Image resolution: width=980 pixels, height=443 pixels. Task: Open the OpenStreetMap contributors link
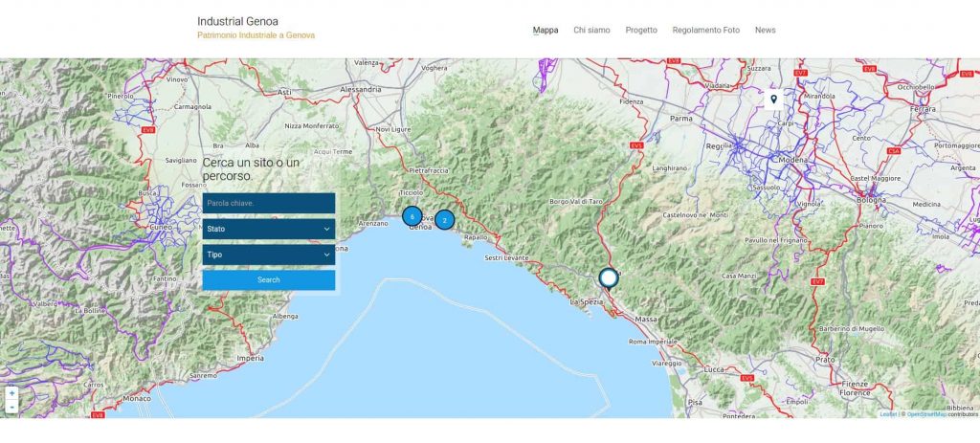[x=925, y=414]
